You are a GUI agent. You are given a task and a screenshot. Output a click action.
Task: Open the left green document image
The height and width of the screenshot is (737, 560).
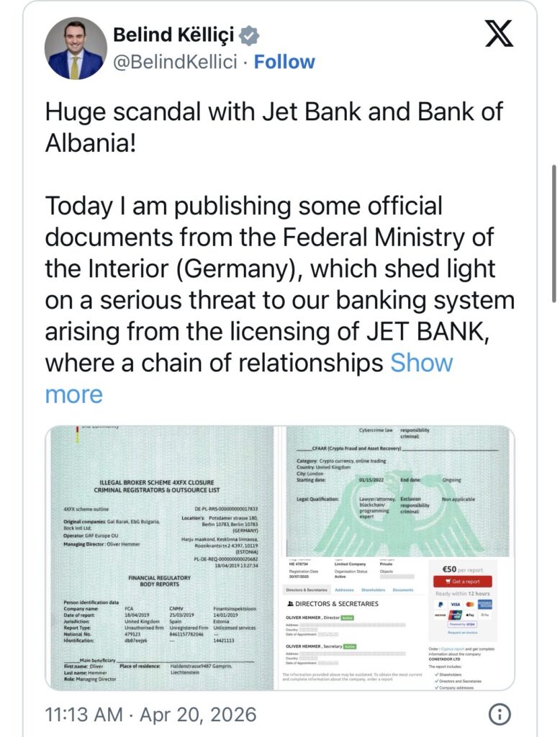click(160, 558)
